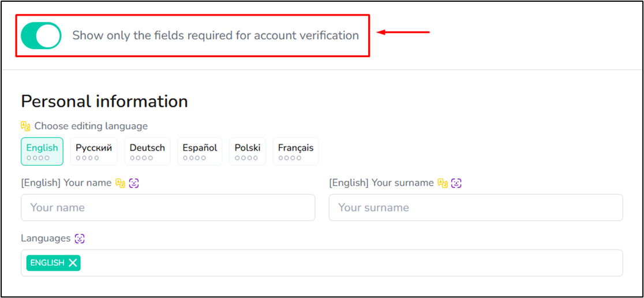The image size is (644, 298).
Task: Toggle the account verification fields switch
Action: [x=41, y=35]
